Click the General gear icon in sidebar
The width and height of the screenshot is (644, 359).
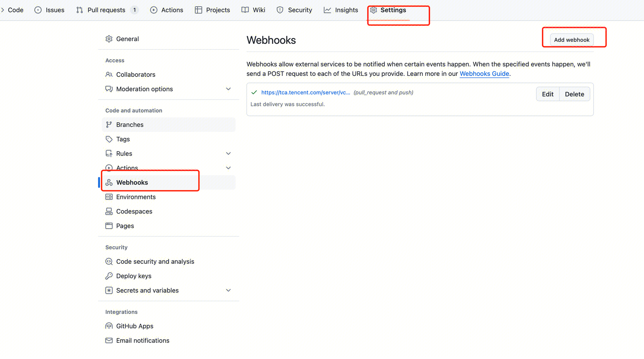[x=109, y=39]
